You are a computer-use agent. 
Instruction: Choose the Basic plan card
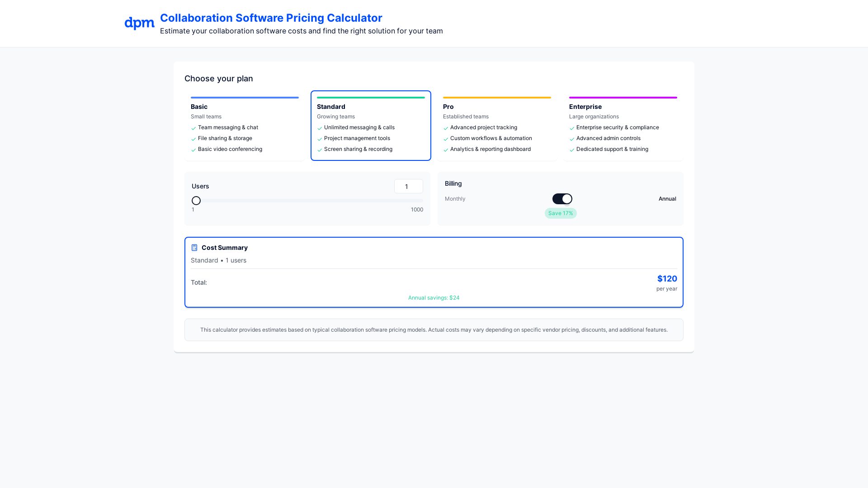click(x=245, y=126)
